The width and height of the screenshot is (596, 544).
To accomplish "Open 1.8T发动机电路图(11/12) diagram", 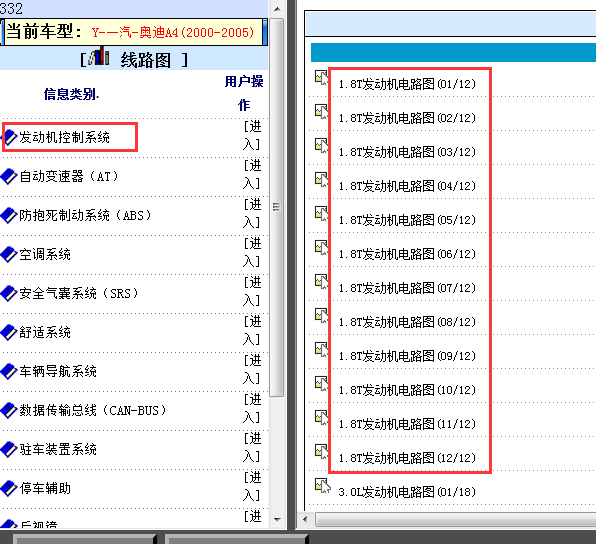I will (407, 424).
